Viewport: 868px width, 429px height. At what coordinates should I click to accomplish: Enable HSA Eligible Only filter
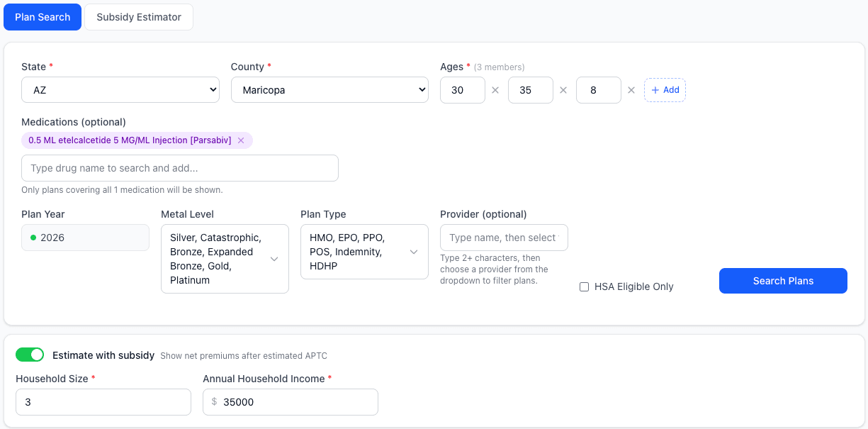click(584, 286)
